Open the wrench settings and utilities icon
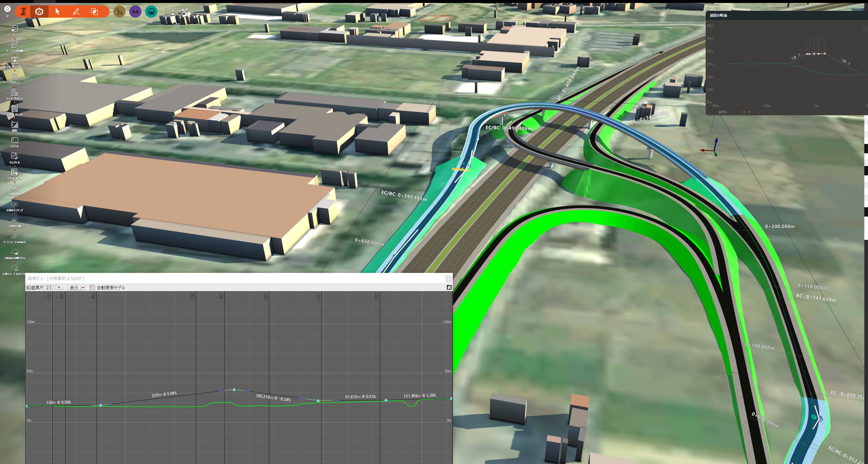Screen dimensions: 868x464 [x=184, y=12]
